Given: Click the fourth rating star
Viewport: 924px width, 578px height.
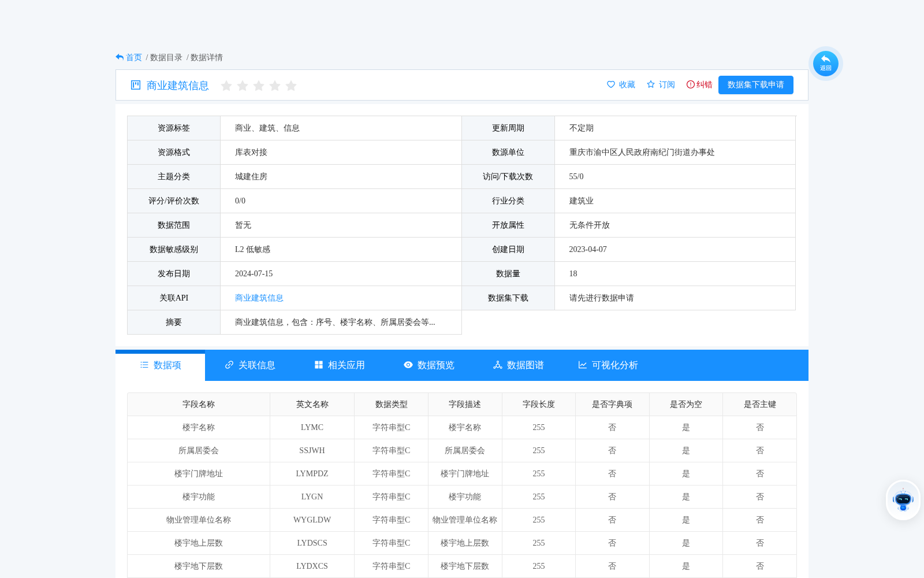Looking at the screenshot, I should [x=275, y=86].
